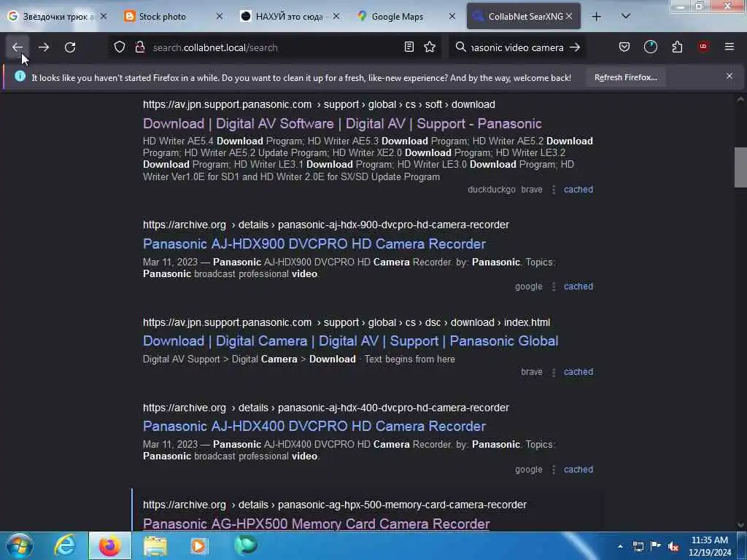Viewport: 747px width, 560px height.
Task: Click the Refresh Firefox... button
Action: (x=625, y=77)
